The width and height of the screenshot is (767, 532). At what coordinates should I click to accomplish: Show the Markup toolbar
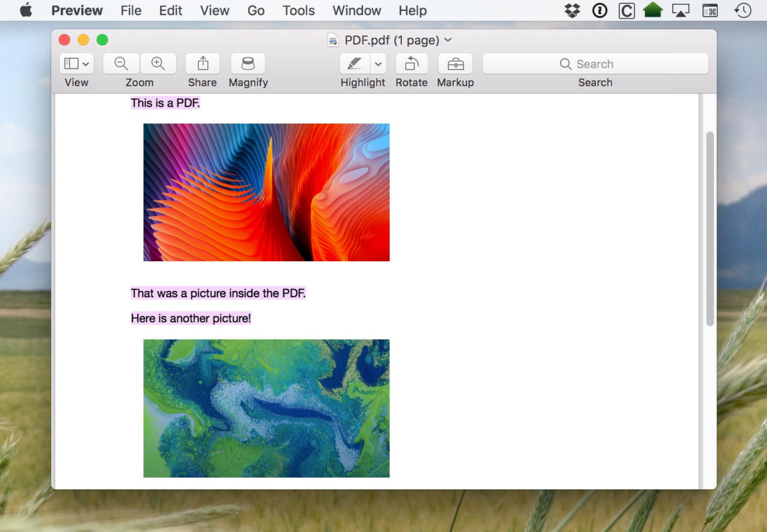tap(455, 64)
